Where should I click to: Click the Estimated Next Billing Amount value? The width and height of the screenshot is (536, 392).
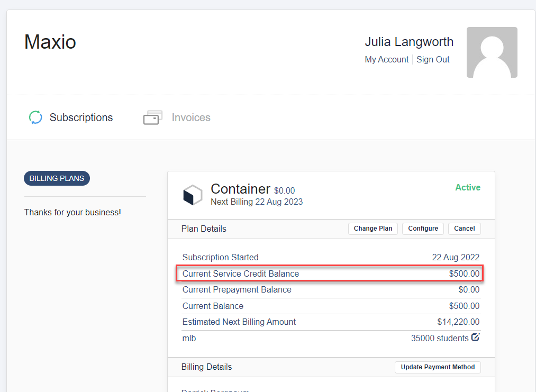(x=458, y=322)
